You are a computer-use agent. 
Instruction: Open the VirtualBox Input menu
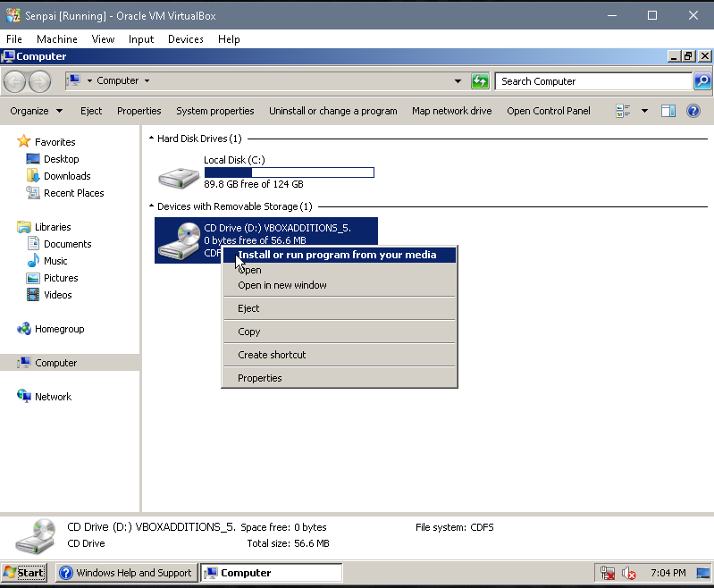click(140, 39)
